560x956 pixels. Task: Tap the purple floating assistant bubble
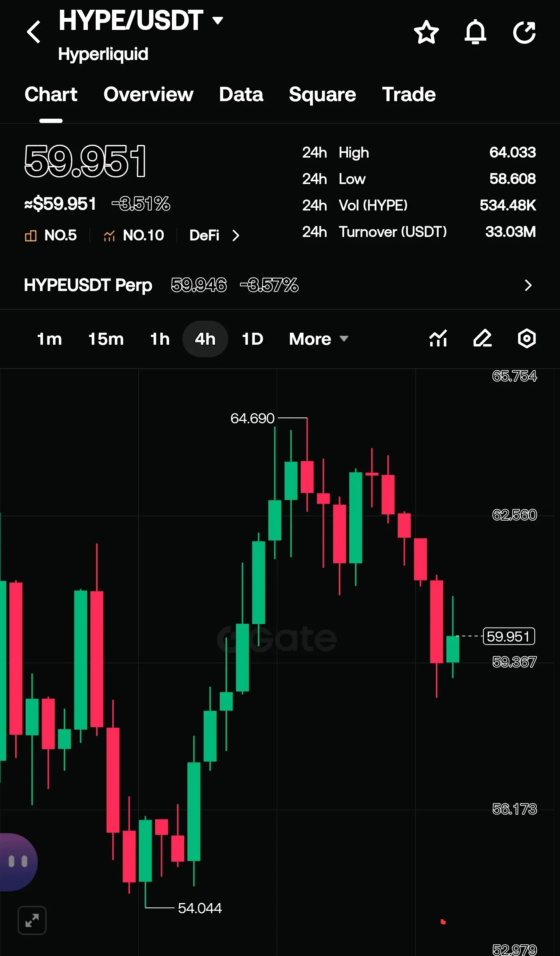tap(18, 862)
